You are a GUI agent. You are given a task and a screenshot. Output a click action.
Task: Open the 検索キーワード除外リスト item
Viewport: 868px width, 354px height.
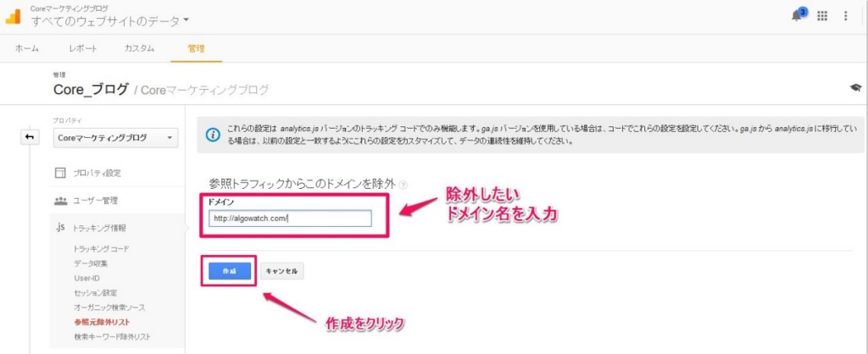[111, 336]
